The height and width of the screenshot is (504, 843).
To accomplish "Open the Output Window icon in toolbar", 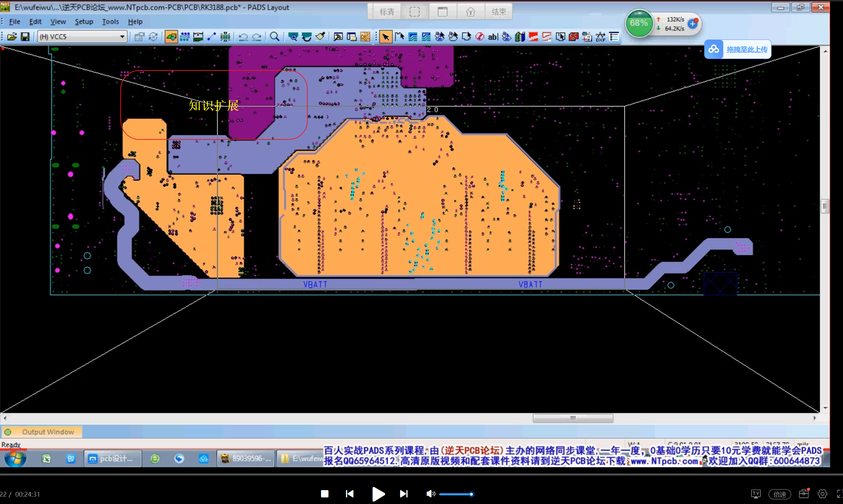I will 338,36.
